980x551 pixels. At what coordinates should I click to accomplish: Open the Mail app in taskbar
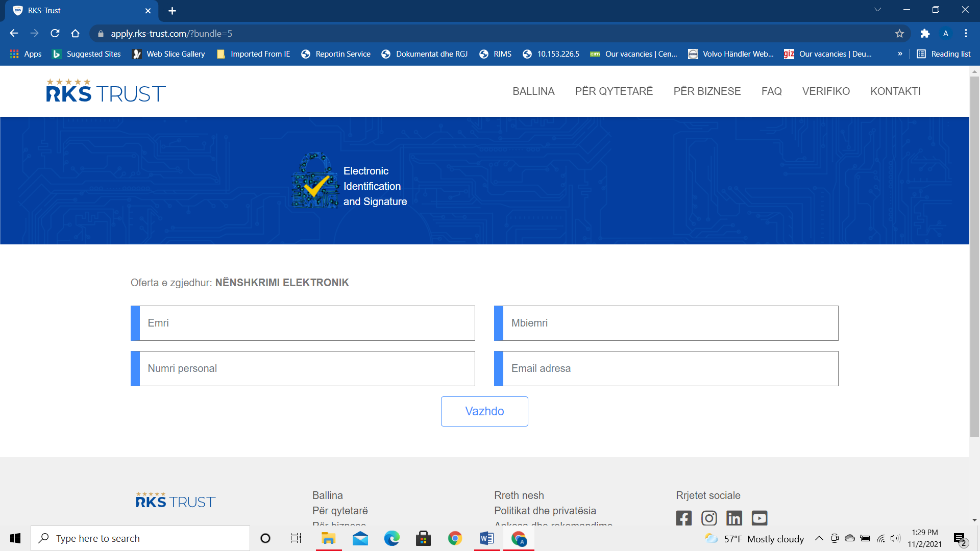(360, 538)
